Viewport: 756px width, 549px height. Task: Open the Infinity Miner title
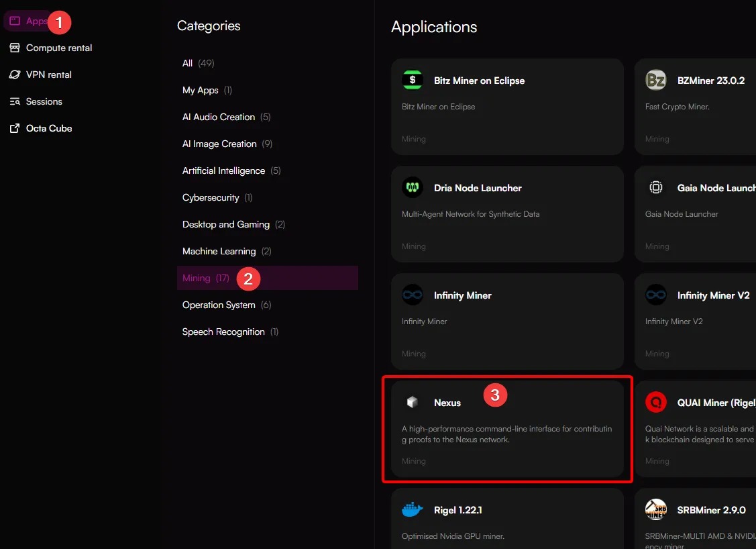click(x=462, y=295)
